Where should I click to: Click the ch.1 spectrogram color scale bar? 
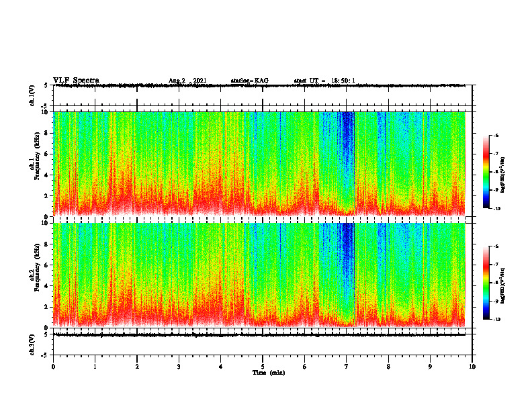[x=486, y=172]
